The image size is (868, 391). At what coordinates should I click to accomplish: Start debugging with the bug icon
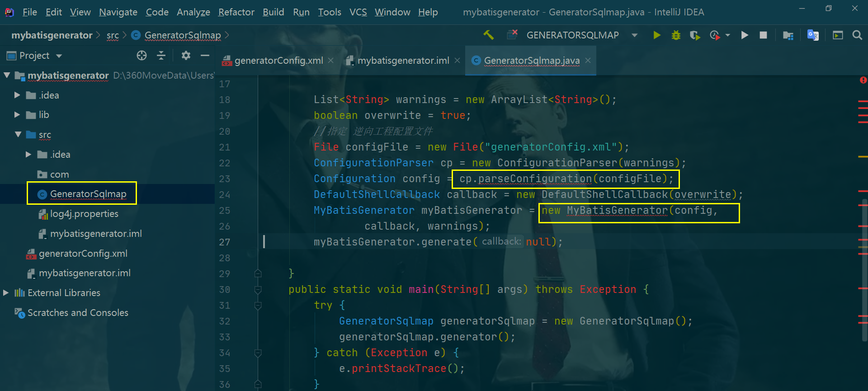pyautogui.click(x=676, y=35)
